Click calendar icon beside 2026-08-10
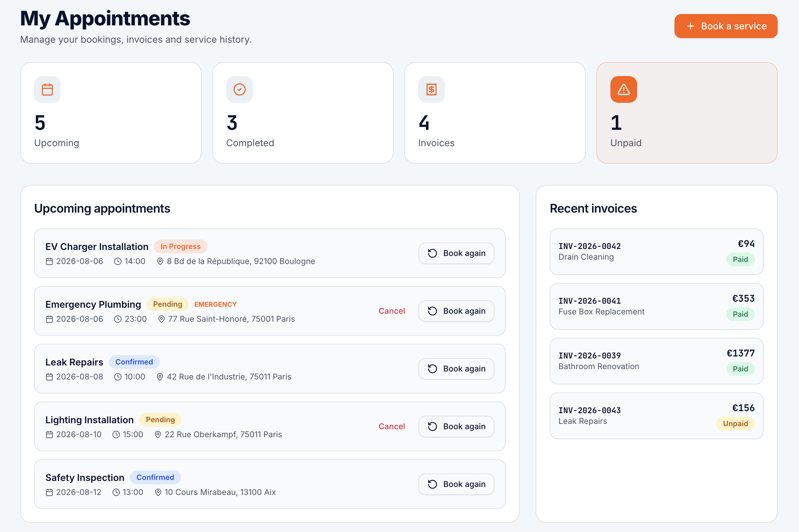The height and width of the screenshot is (532, 799). (x=49, y=434)
